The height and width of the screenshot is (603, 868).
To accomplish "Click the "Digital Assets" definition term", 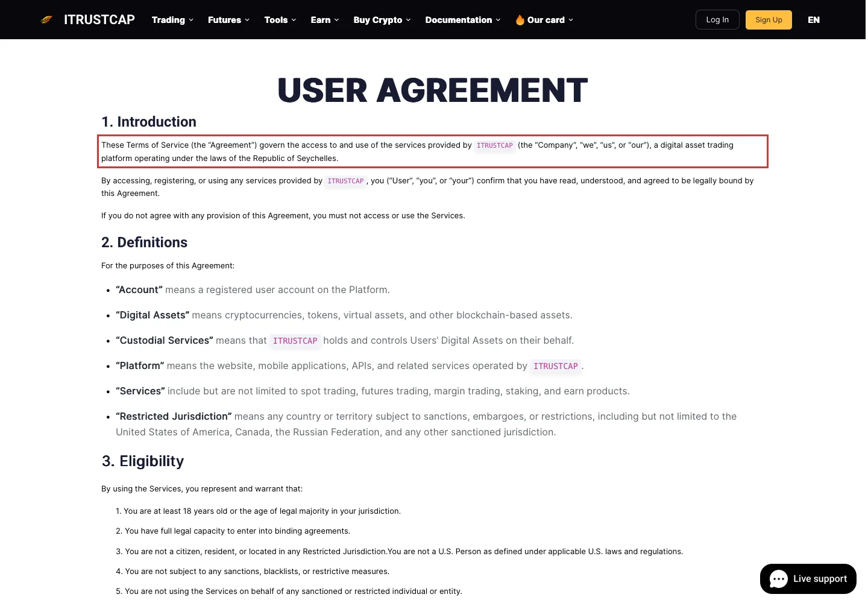I will pos(153,315).
